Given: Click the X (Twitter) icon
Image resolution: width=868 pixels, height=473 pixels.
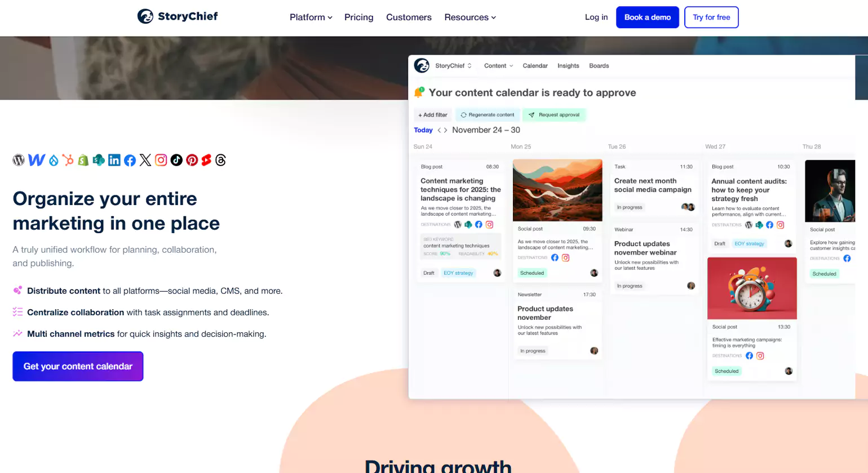Looking at the screenshot, I should (145, 160).
